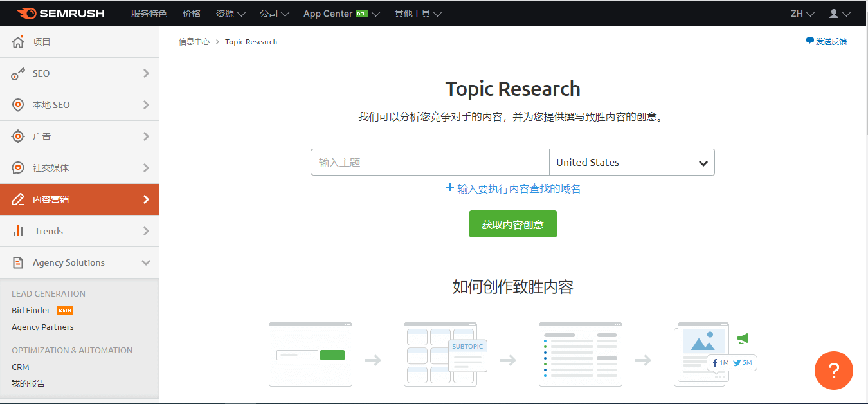Open the ZH language dropdown
The width and height of the screenshot is (868, 404).
point(802,14)
